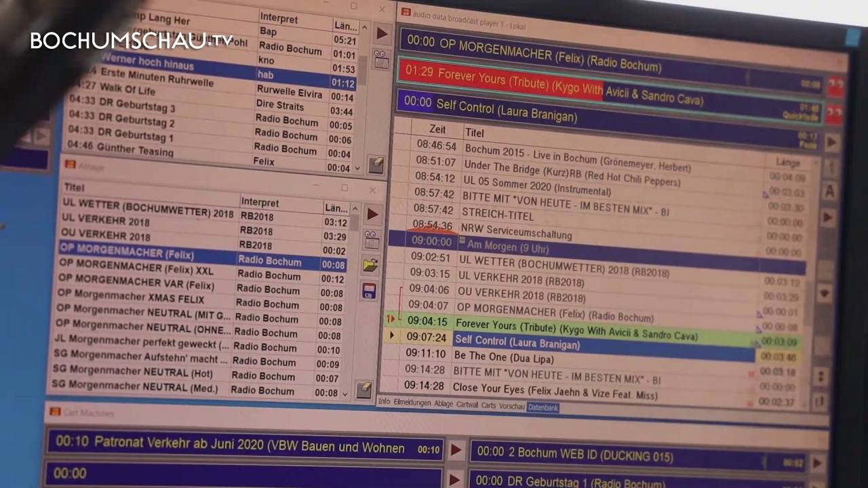This screenshot has height=488, width=868.
Task: Select the 2 Bochum WEB ID cart slot
Action: point(637,455)
